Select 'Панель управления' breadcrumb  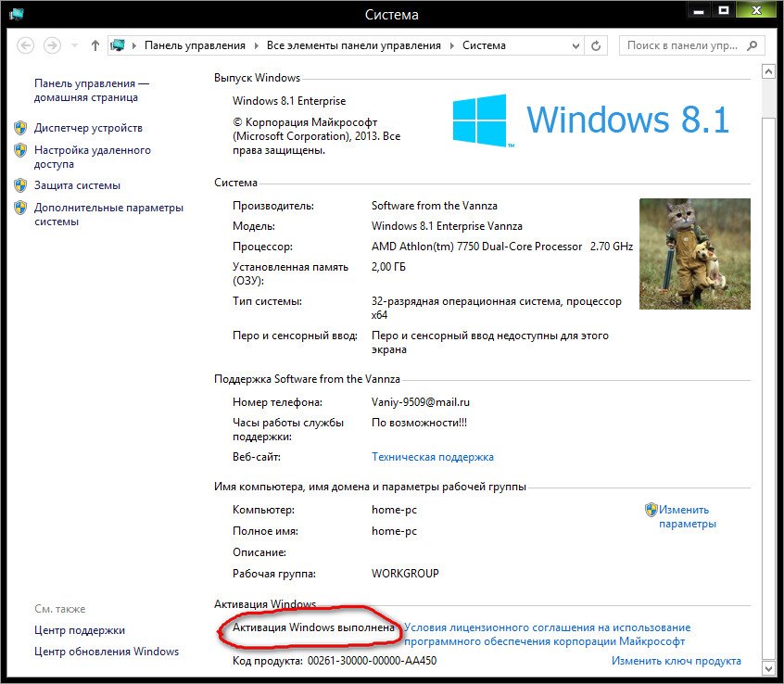point(195,45)
